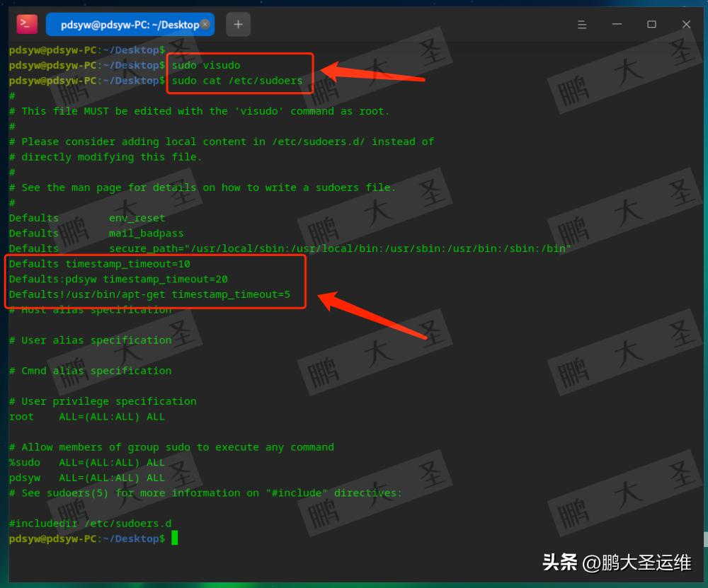Click the 'env_reset' Defaults value
708x588 pixels.
click(x=137, y=219)
